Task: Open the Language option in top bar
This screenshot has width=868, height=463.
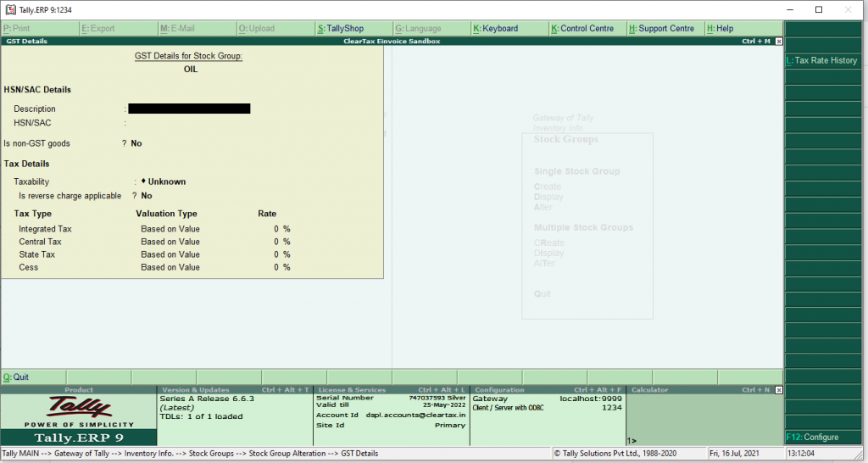Action: point(431,28)
